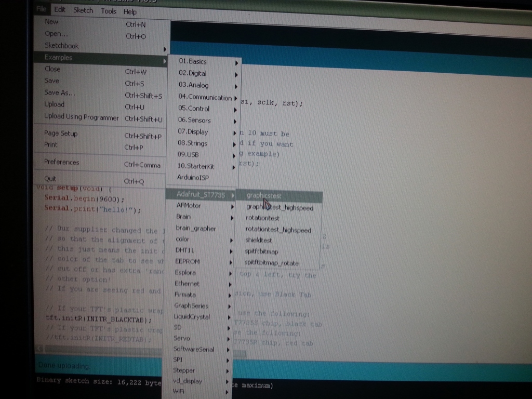Open the Sketch menu
The image size is (532, 399).
pos(83,10)
